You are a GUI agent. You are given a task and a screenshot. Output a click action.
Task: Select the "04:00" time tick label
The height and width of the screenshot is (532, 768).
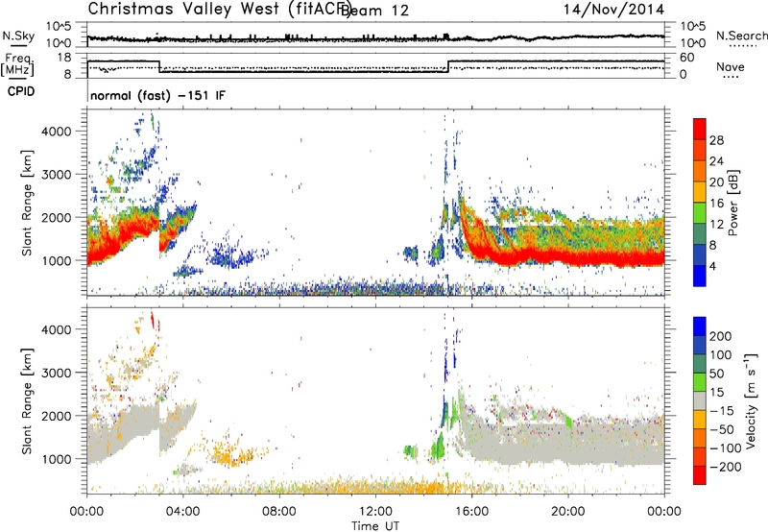pyautogui.click(x=183, y=512)
